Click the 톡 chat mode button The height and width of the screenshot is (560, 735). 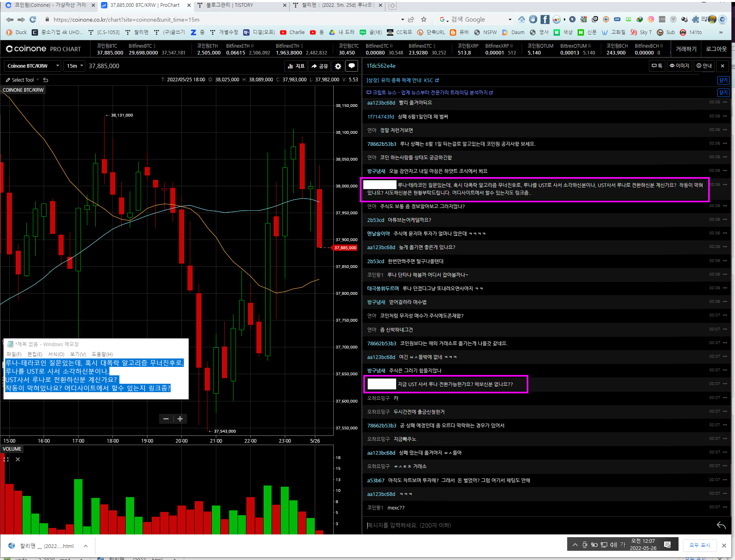[657, 66]
